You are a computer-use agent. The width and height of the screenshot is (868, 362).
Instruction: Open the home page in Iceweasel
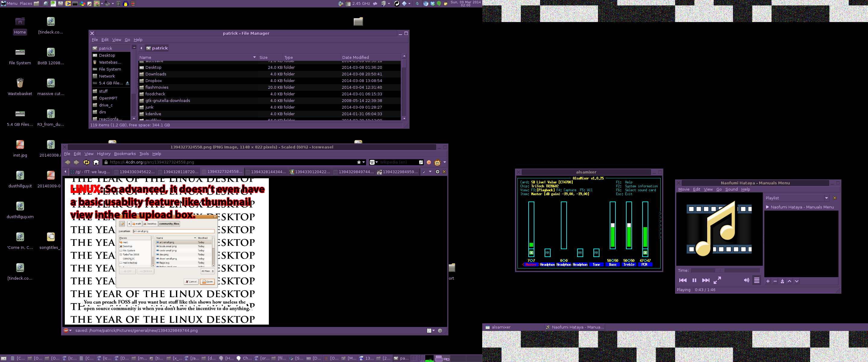96,162
